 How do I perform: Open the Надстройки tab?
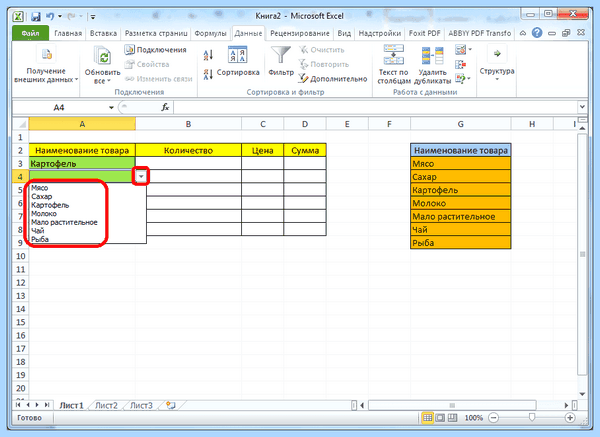coord(380,33)
